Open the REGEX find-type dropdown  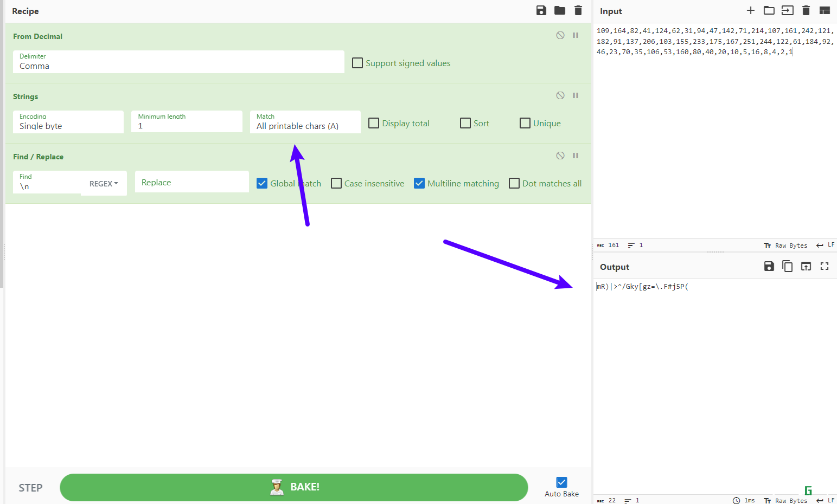tap(104, 184)
